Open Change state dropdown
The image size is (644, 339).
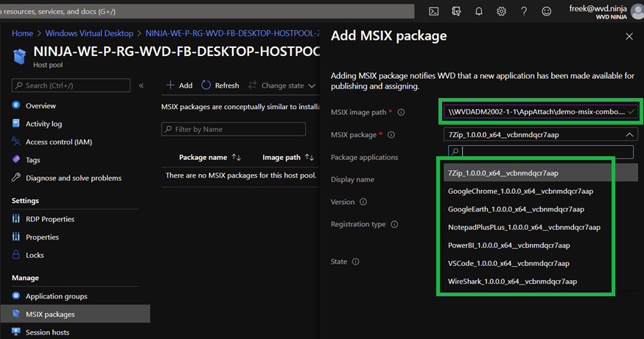[281, 85]
